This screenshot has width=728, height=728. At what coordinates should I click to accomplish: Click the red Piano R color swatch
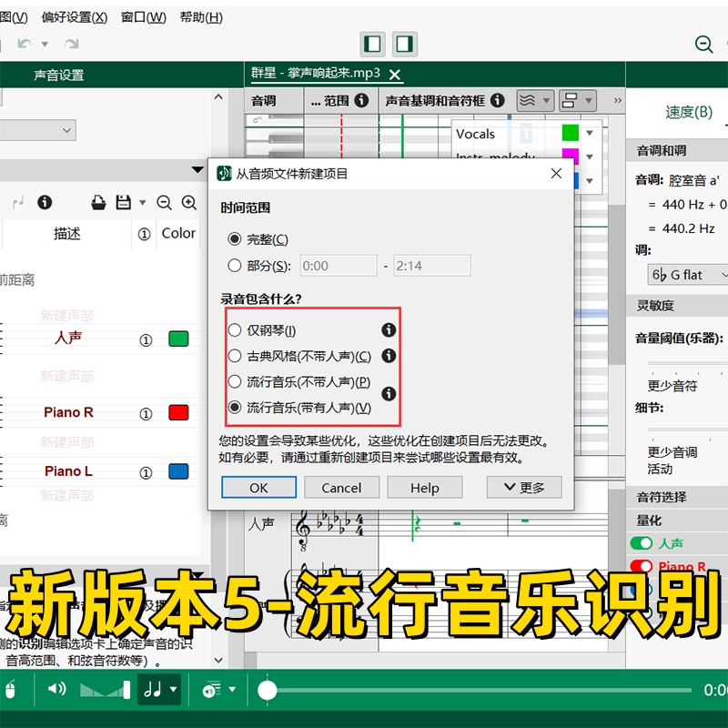178,412
